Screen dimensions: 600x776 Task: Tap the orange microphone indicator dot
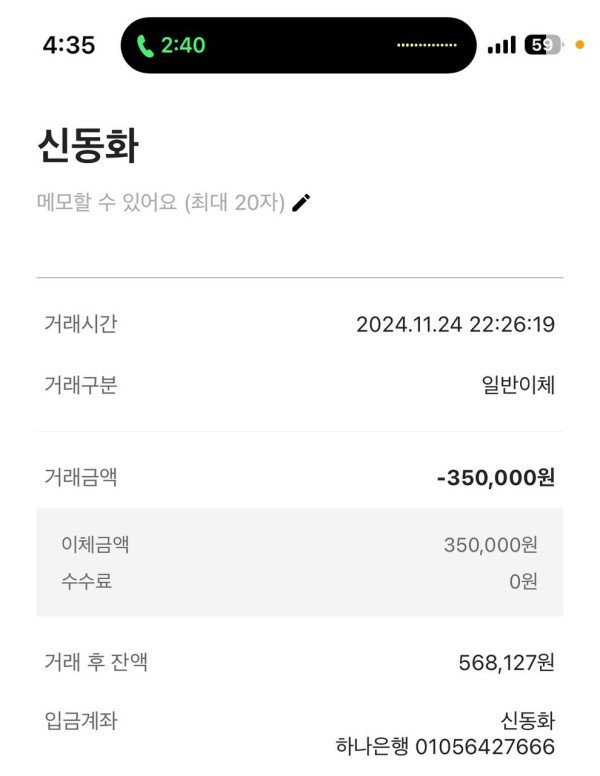pyautogui.click(x=579, y=45)
